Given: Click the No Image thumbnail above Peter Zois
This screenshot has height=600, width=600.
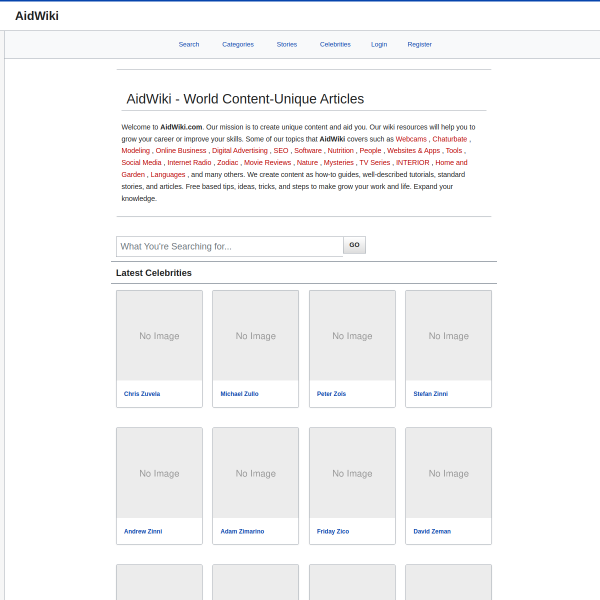Looking at the screenshot, I should click(352, 336).
